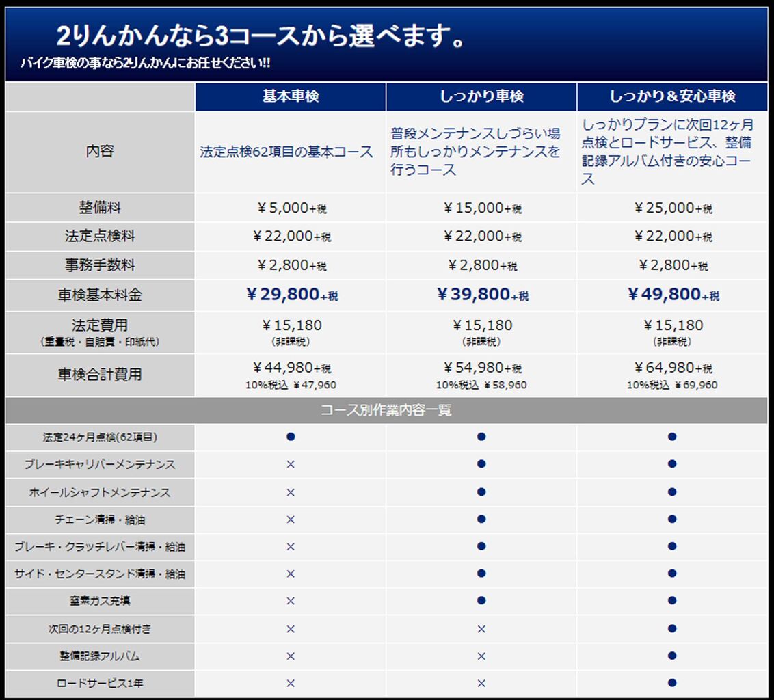Click the しっかり＆安心車検 column header
This screenshot has width=774, height=700.
(x=672, y=96)
